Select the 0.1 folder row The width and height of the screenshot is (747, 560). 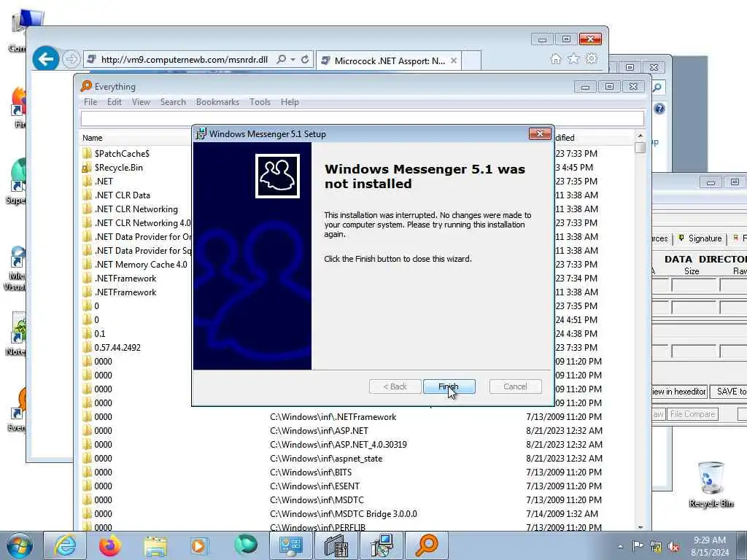point(100,334)
